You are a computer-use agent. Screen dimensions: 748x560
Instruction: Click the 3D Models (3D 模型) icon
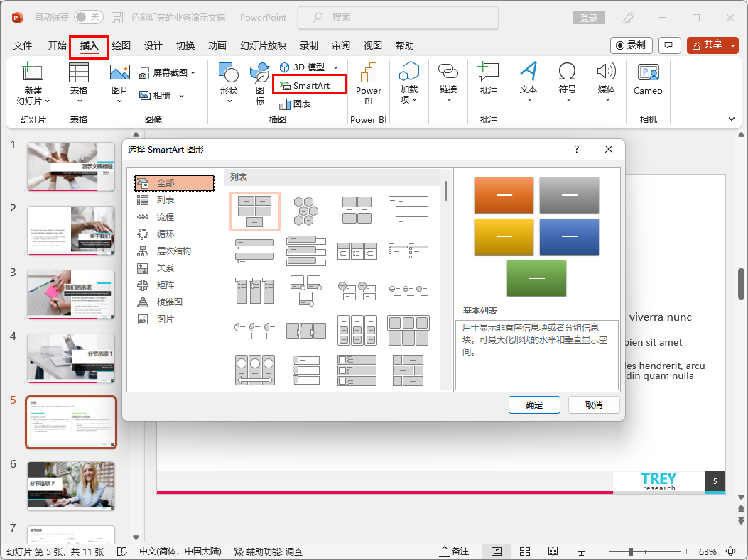pyautogui.click(x=284, y=67)
